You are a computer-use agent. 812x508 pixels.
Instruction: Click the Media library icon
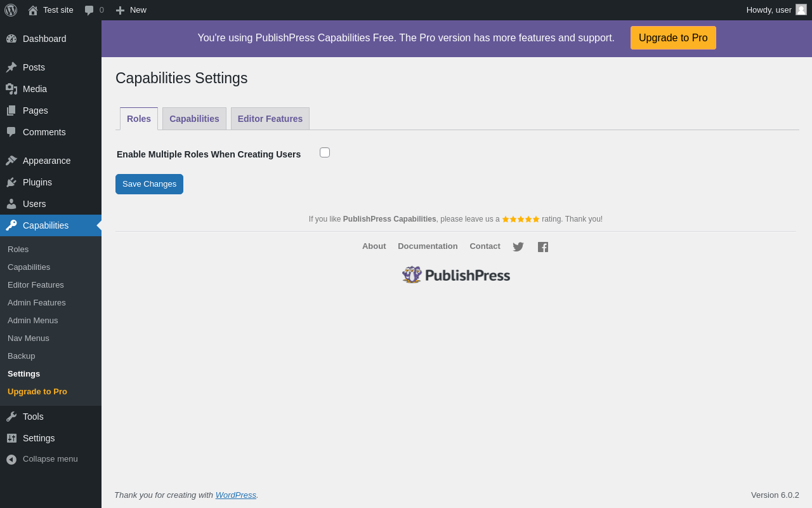(x=11, y=89)
